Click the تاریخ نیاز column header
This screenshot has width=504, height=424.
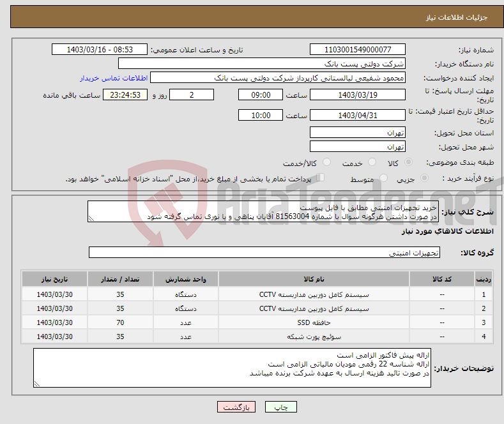click(x=55, y=279)
